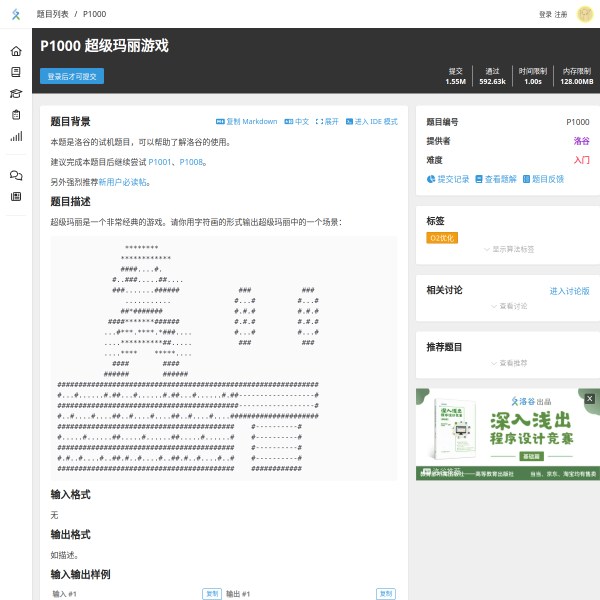Expand 查看讨论 section
This screenshot has width=600, height=600.
pos(509,306)
